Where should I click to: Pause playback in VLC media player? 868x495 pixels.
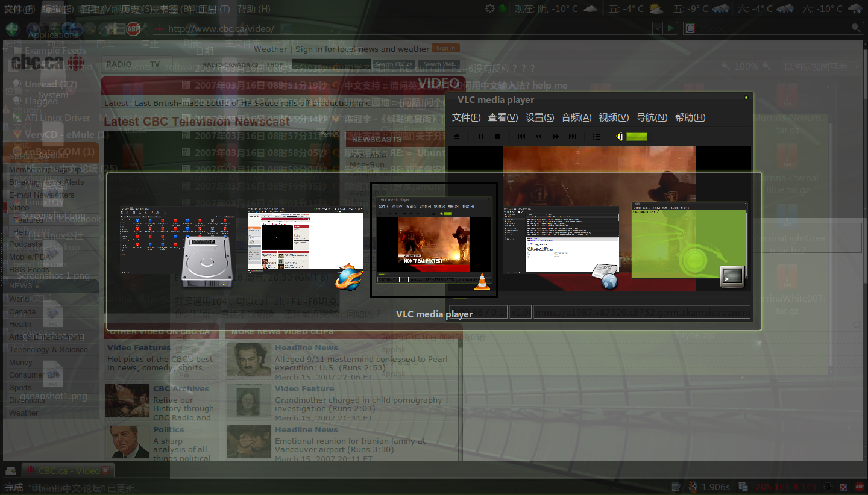click(481, 137)
